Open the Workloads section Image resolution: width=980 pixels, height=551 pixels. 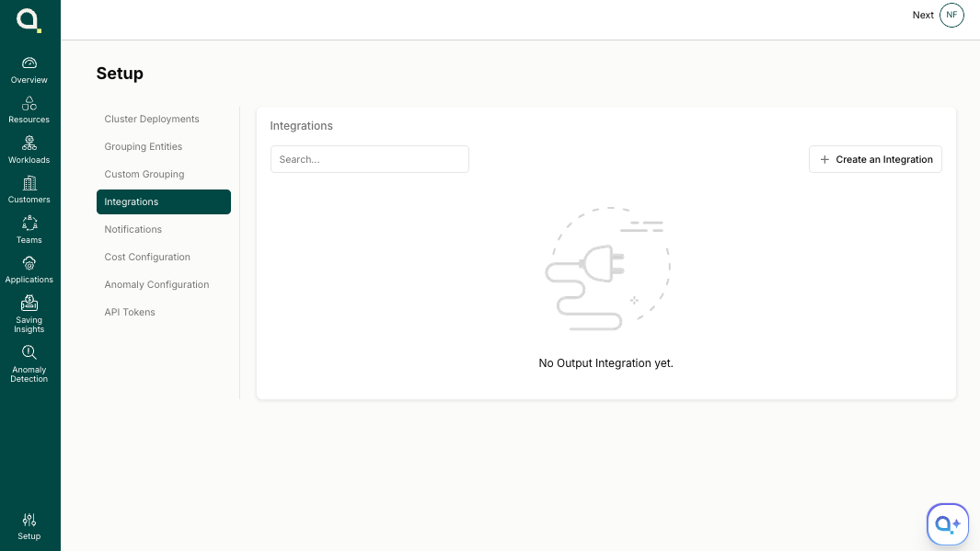point(29,150)
